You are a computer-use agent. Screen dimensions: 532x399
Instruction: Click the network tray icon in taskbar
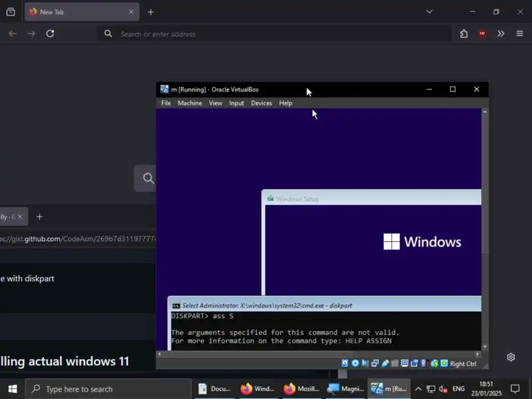(x=431, y=389)
